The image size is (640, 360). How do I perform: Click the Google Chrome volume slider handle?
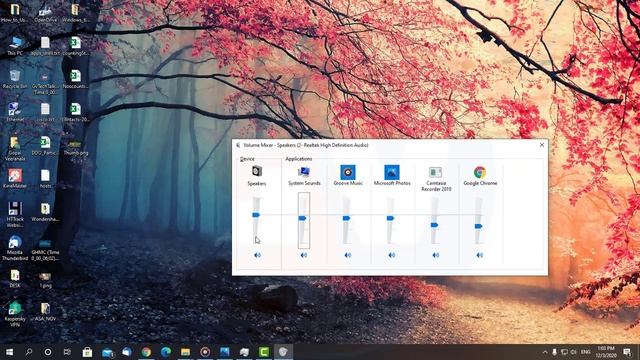[478, 226]
